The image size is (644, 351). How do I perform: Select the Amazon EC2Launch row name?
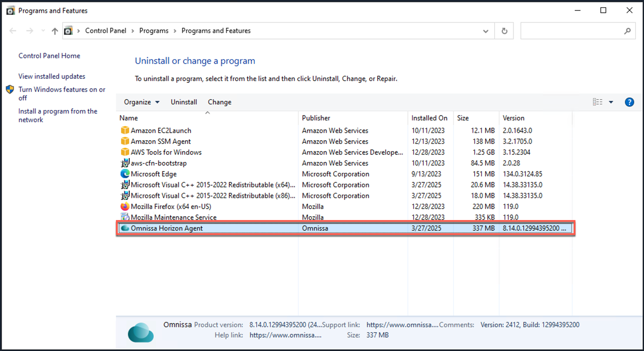coord(161,130)
